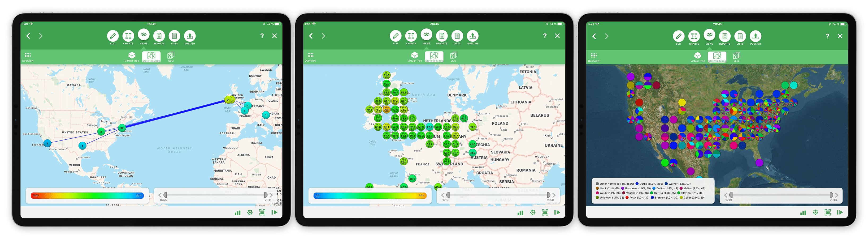Step year range forward on middle iPad slider

pyautogui.click(x=553, y=195)
